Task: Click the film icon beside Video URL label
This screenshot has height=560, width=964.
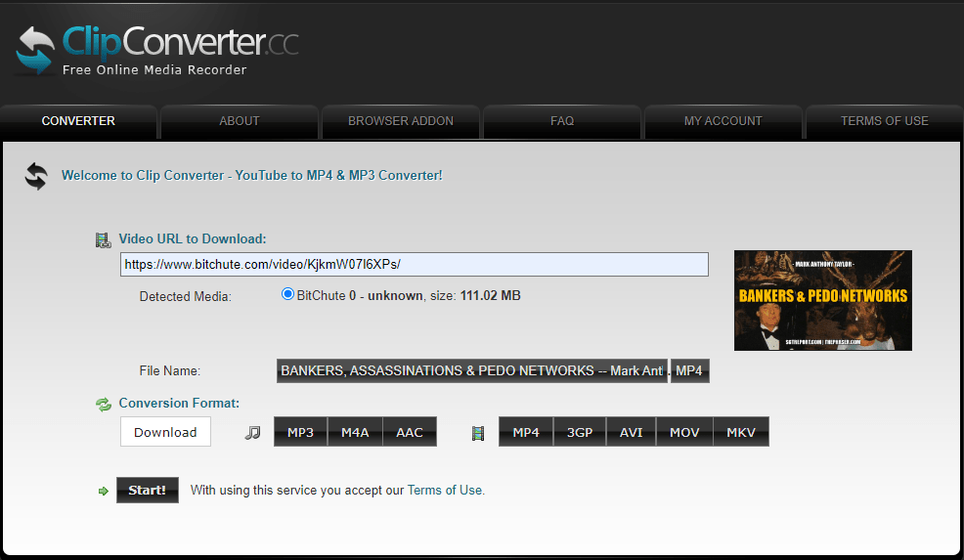Action: 103,239
